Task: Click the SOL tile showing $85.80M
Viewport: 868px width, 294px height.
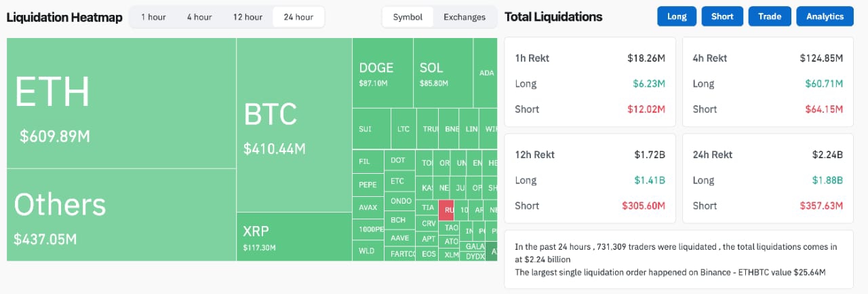Action: [443, 73]
